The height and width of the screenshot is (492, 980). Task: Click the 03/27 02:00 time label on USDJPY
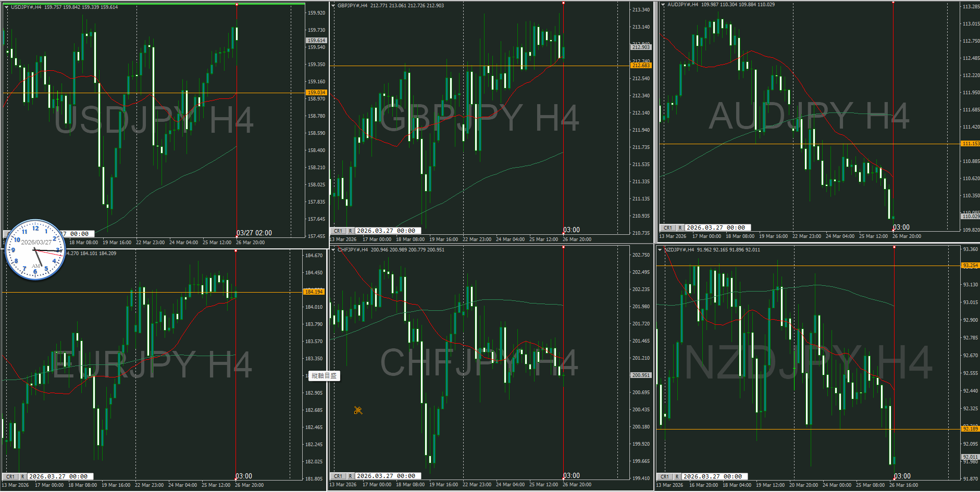(x=254, y=233)
